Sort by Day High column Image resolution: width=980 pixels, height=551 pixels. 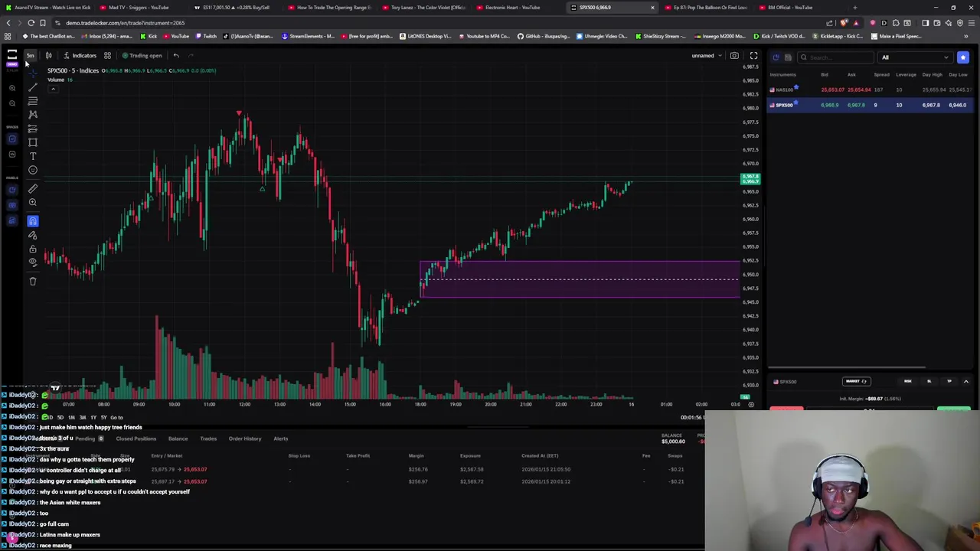pyautogui.click(x=932, y=74)
